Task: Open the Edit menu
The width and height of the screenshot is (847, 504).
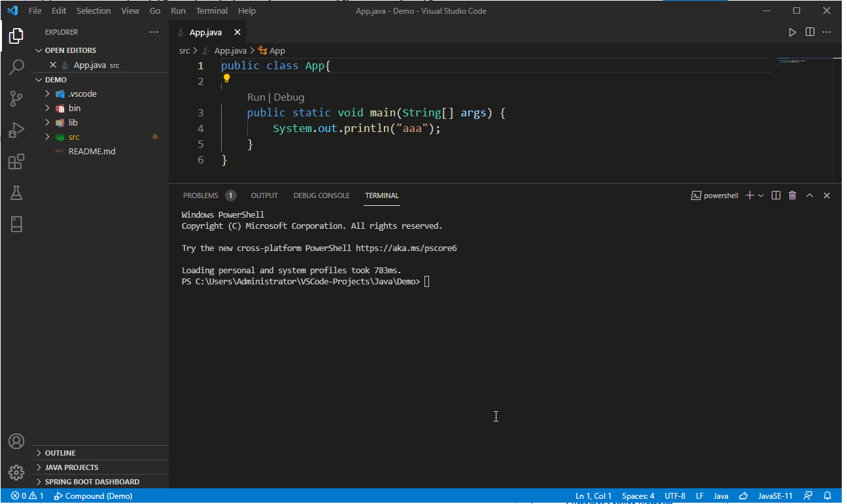Action: pyautogui.click(x=59, y=11)
